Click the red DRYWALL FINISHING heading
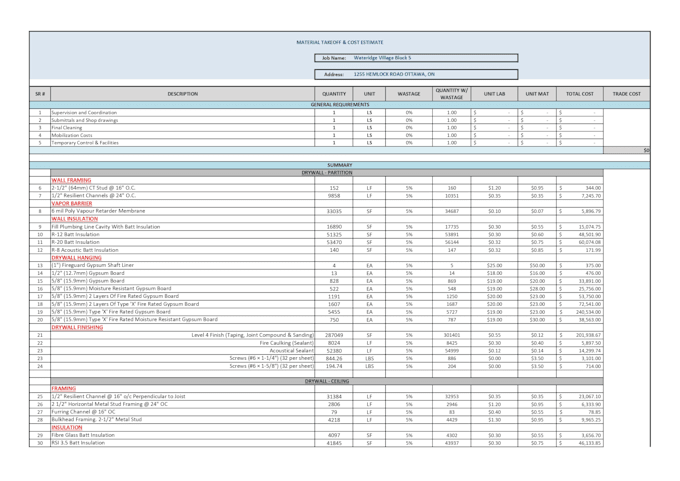Screen dimensions: 680x481 (77, 327)
